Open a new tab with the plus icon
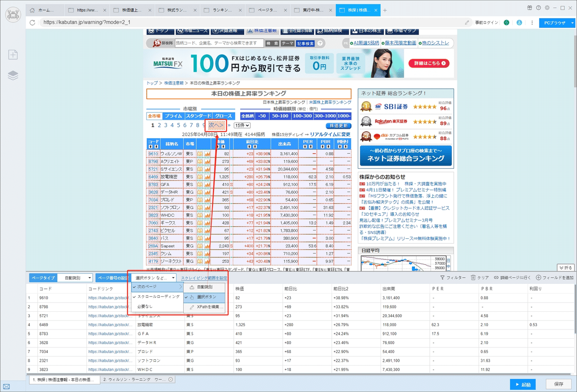Screen dimensions: 577x392 point(384,10)
